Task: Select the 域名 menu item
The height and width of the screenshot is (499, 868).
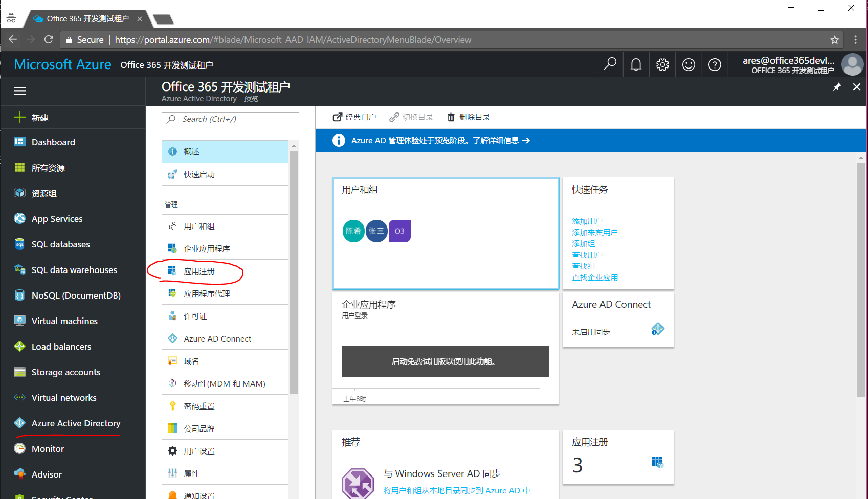Action: click(225, 361)
